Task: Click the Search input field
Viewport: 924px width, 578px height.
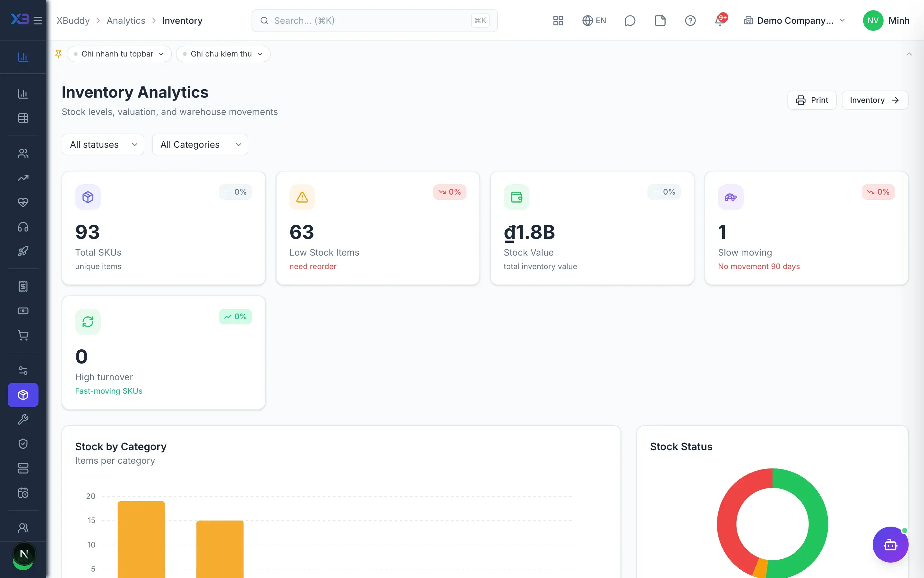Action: (374, 20)
